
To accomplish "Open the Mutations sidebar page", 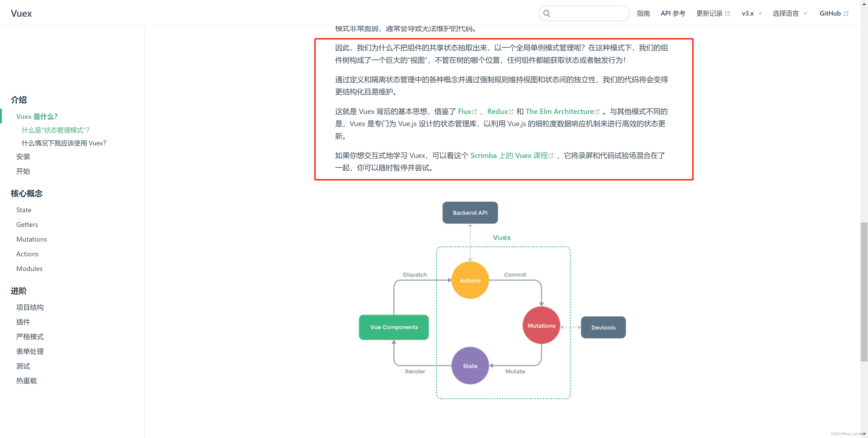I will pyautogui.click(x=31, y=239).
